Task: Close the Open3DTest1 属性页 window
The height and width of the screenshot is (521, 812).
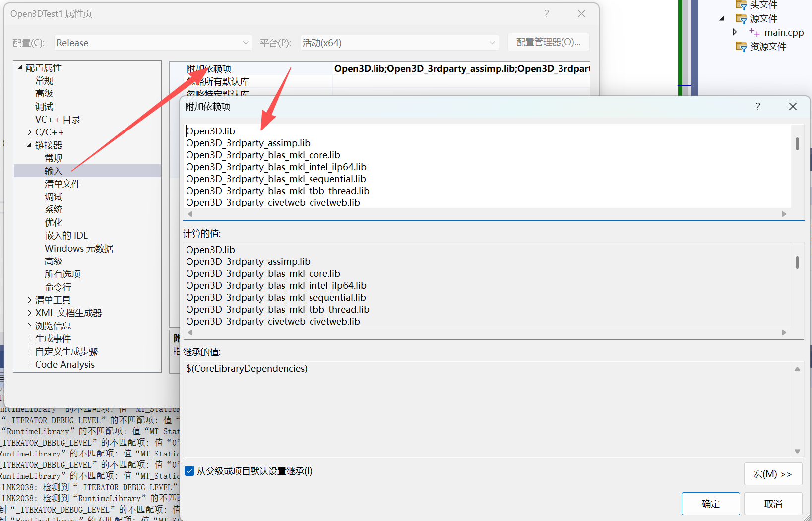Action: 581,14
